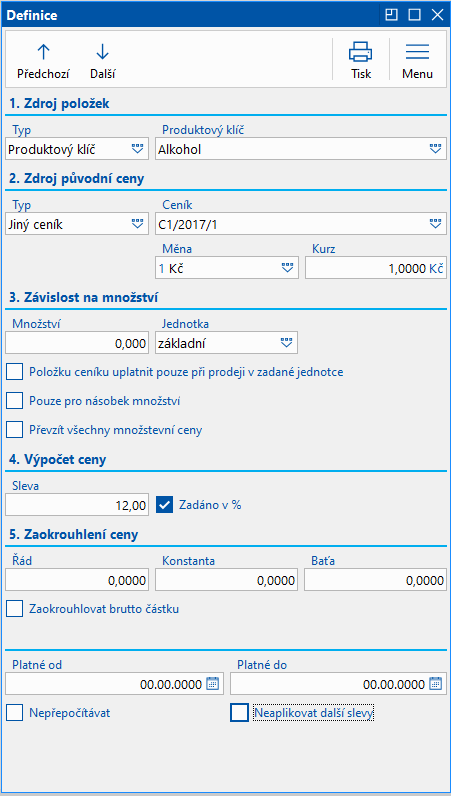The width and height of the screenshot is (451, 796).
Task: Tick Zaokrouhlovat brutto částku checkbox
Action: point(15,608)
